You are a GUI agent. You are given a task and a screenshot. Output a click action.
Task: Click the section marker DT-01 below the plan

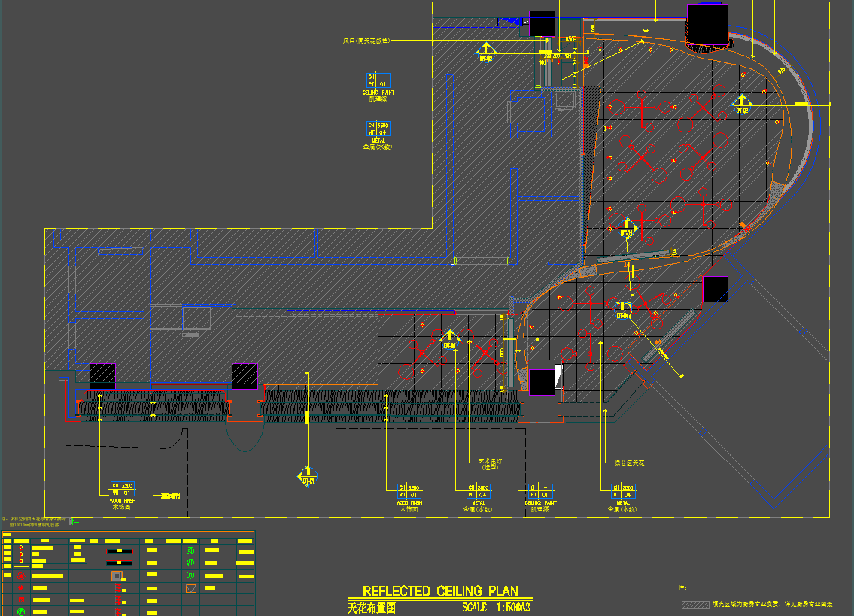308,477
